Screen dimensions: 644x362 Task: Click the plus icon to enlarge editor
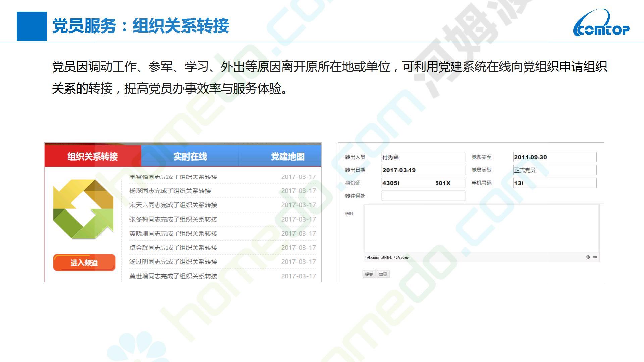(588, 257)
